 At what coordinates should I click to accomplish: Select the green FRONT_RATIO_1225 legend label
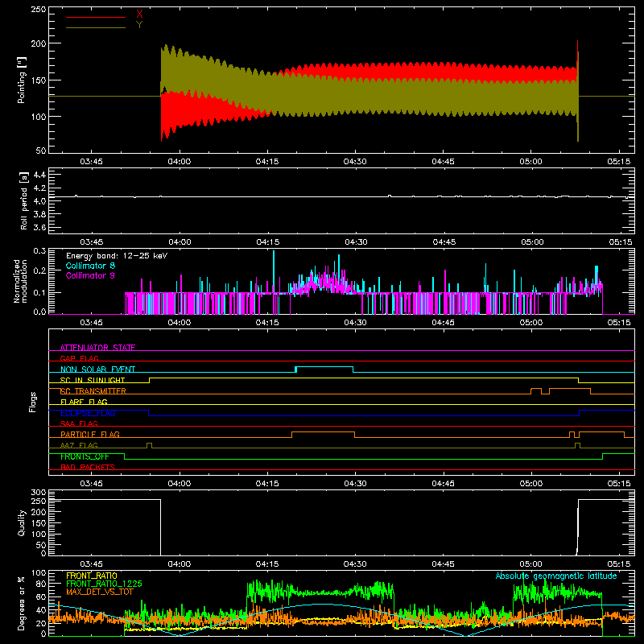click(104, 584)
